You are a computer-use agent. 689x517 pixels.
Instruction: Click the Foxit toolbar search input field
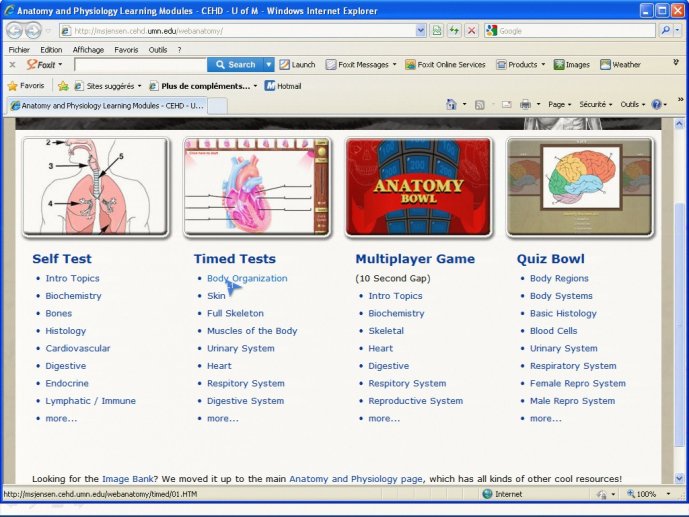click(x=141, y=65)
